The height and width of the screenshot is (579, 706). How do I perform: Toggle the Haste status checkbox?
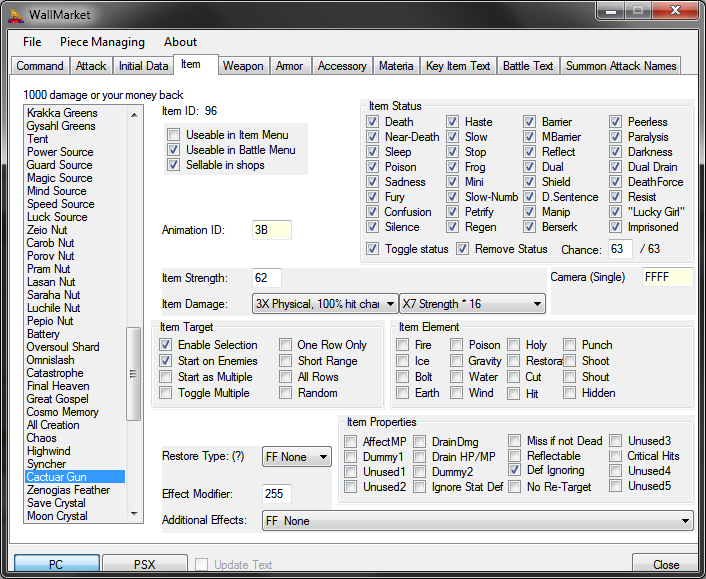pos(453,122)
